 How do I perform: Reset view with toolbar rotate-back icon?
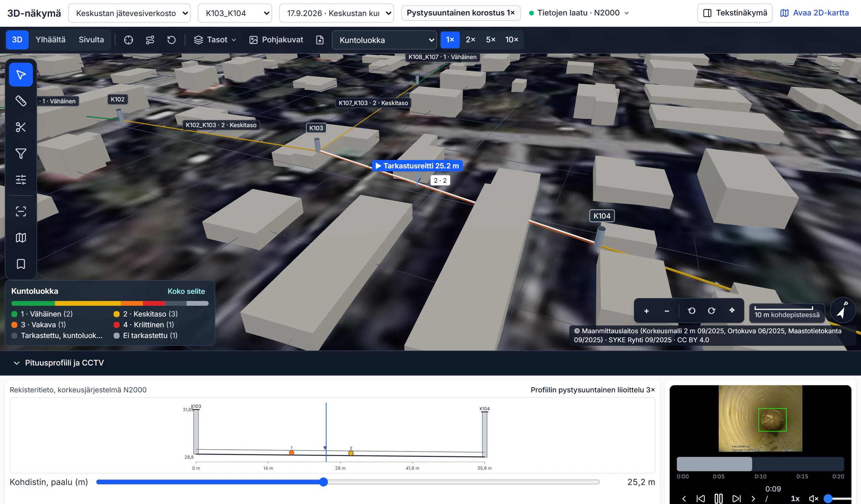coord(172,40)
